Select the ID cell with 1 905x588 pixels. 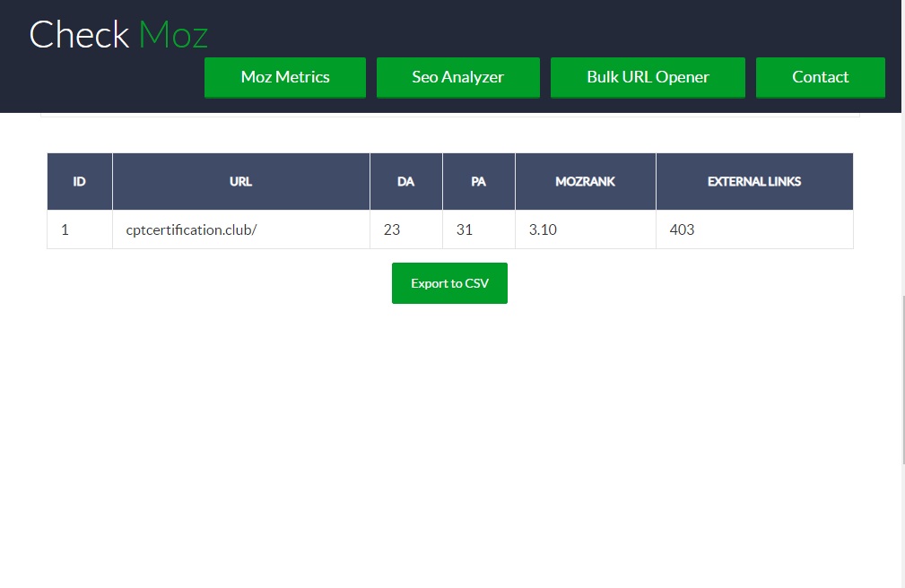[80, 229]
